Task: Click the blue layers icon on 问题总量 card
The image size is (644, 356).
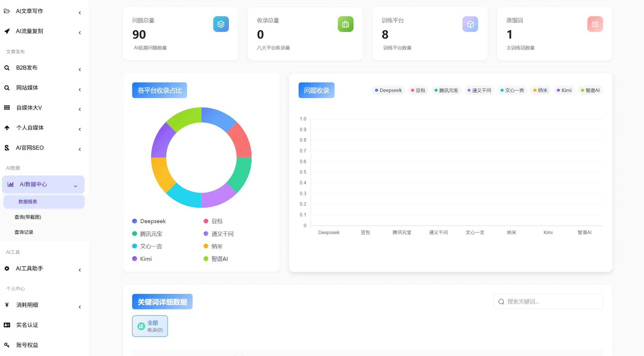Action: (221, 24)
